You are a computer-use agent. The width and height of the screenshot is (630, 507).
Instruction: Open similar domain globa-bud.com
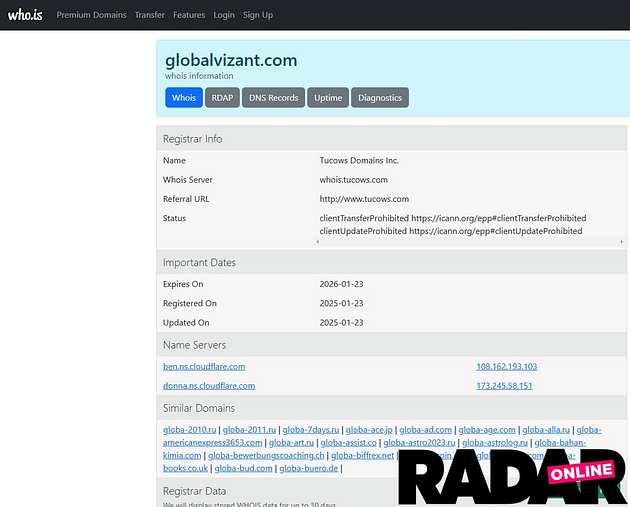[243, 468]
